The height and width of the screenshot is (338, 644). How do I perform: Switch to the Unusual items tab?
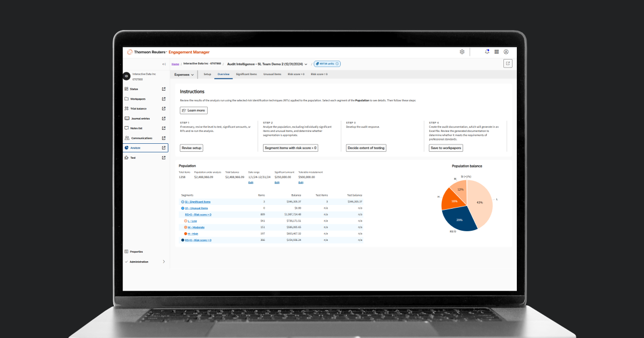pos(272,74)
